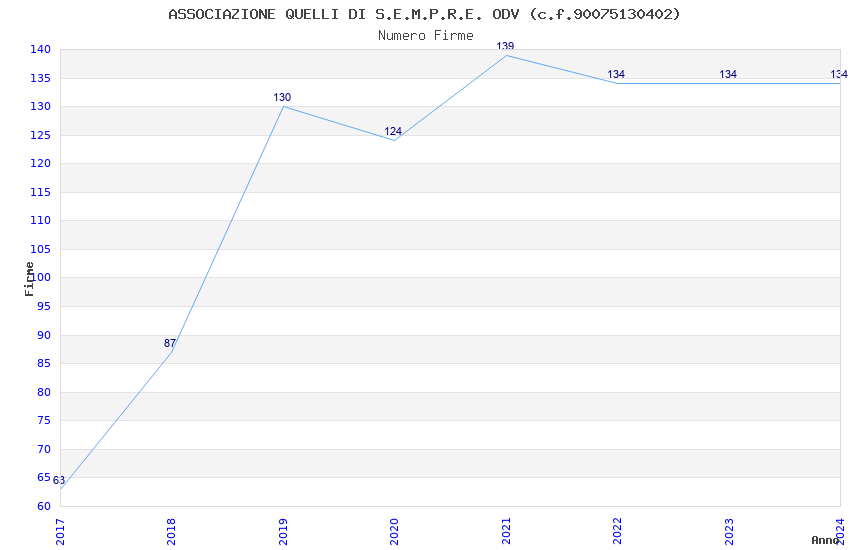This screenshot has width=850, height=550.
Task: Select the data label 124 for 2020
Action: [x=393, y=131]
